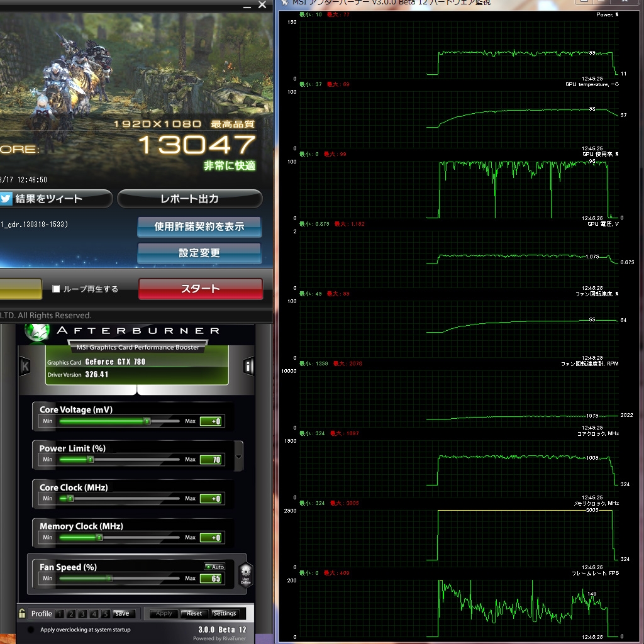Expand the Power Limit dropdown arrow
The width and height of the screenshot is (644, 644).
click(238, 457)
